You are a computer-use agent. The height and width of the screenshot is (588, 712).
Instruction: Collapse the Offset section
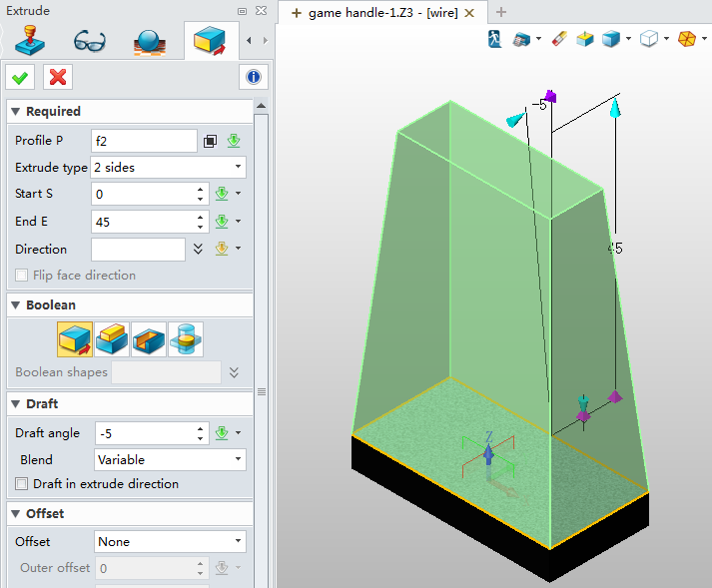pyautogui.click(x=15, y=513)
